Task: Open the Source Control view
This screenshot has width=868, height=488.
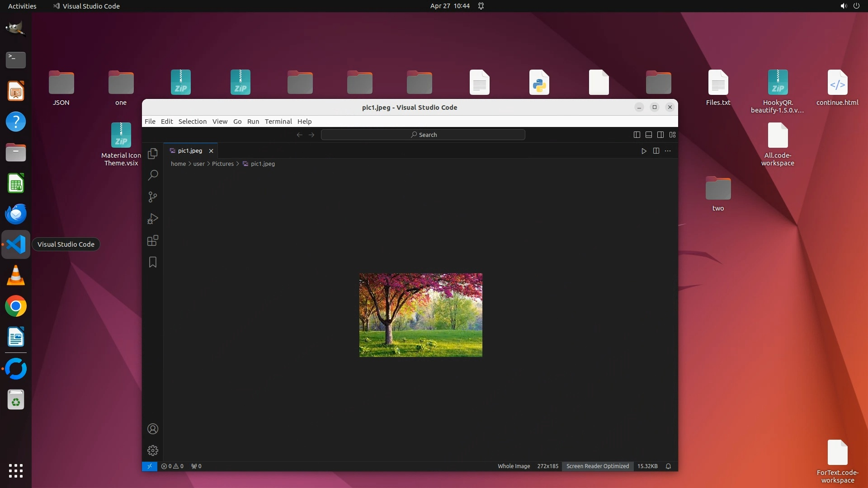Action: [153, 197]
